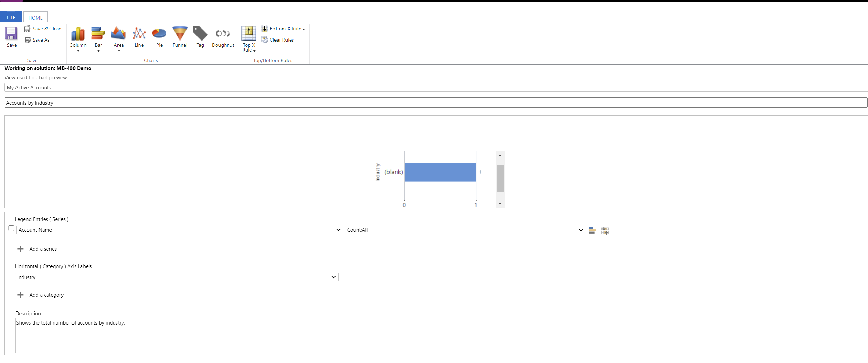Select the Bar chart type
Viewport: 868px width, 363px height.
[x=98, y=37]
